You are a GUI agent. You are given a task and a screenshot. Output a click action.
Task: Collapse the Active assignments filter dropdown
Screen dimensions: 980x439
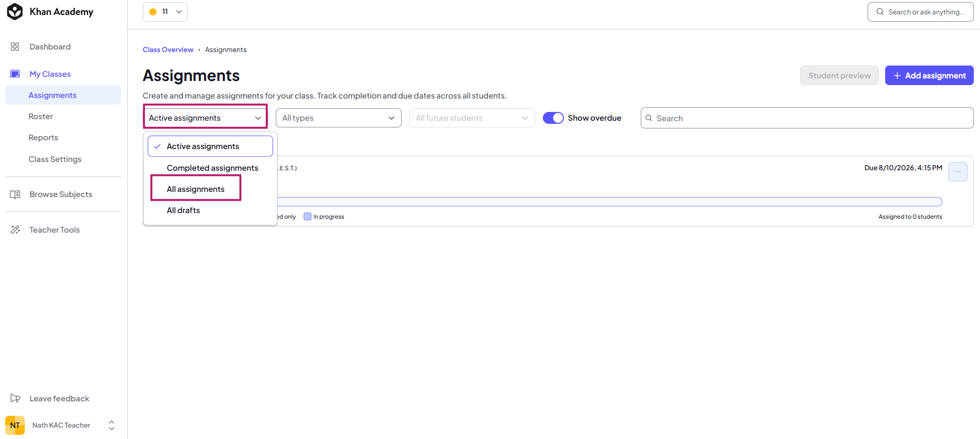click(x=205, y=118)
